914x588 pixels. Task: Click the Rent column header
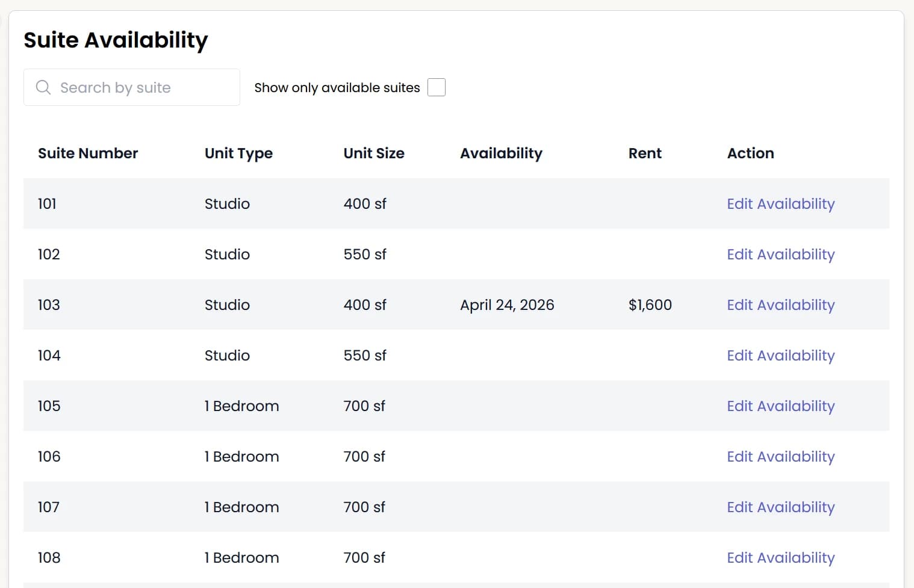(644, 153)
